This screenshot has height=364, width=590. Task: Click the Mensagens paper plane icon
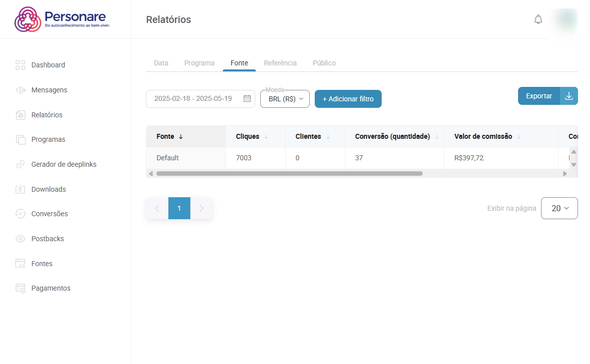tap(20, 90)
